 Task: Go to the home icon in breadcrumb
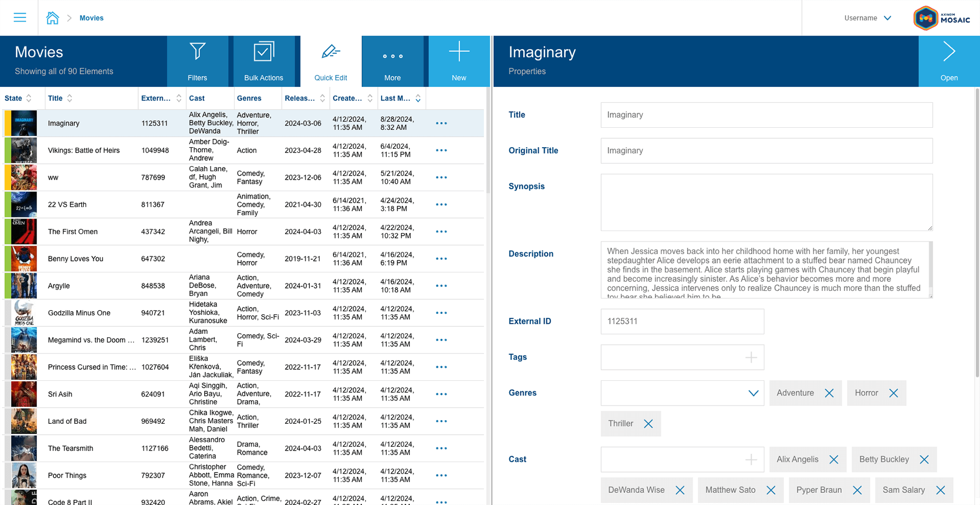[x=52, y=18]
